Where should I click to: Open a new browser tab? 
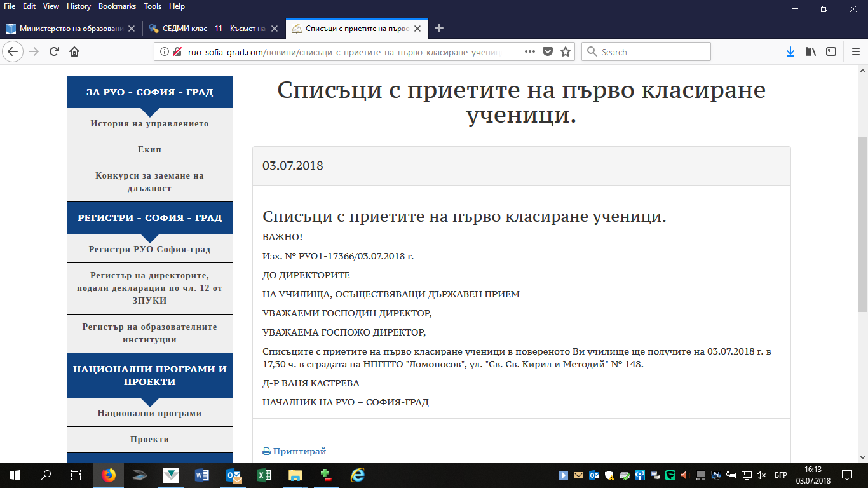(438, 29)
